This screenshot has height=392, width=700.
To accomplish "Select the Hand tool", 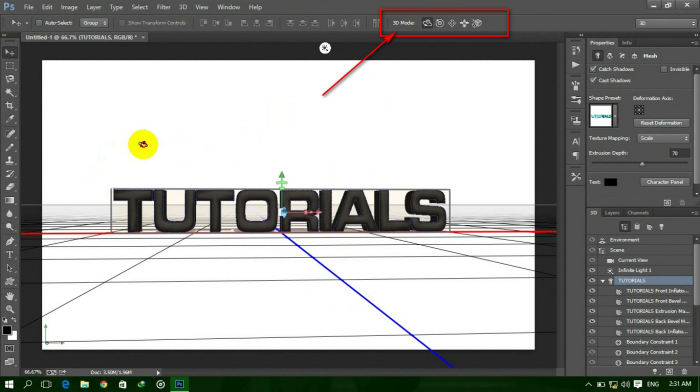I will click(x=9, y=296).
